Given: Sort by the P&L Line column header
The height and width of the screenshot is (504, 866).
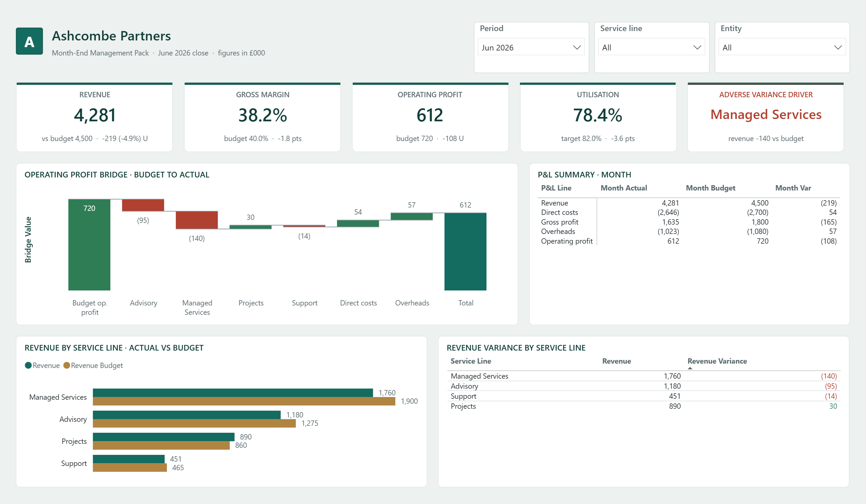Looking at the screenshot, I should [x=556, y=188].
